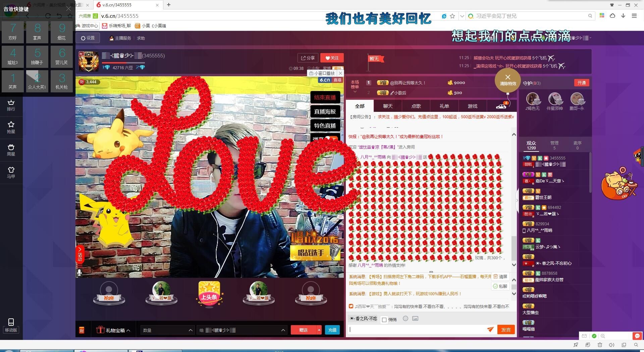Open the 周星 sidebar icon
The image size is (644, 352).
click(11, 150)
